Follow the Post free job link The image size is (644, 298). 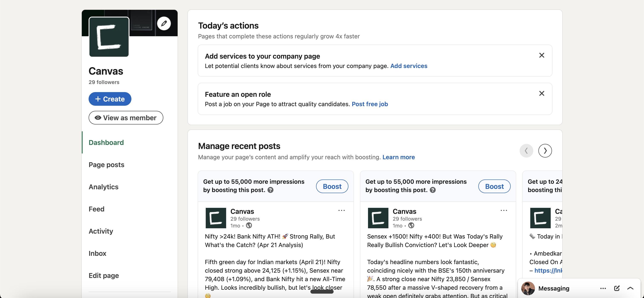coord(370,104)
